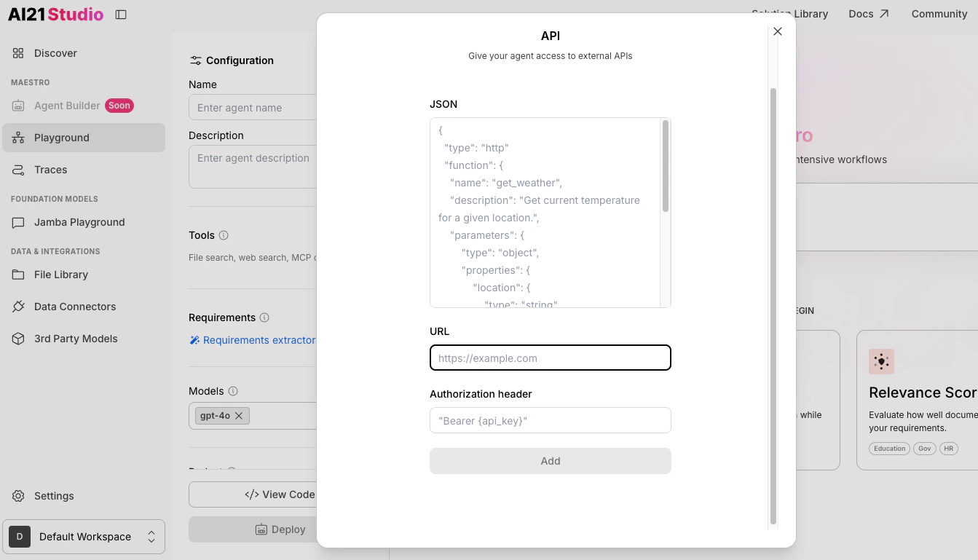The height and width of the screenshot is (560, 978).
Task: Expand the Default Workspace switcher
Action: (84, 537)
